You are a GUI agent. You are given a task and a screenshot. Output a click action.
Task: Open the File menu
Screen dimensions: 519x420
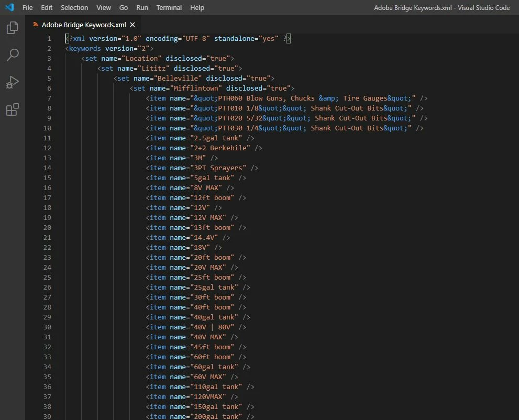[27, 8]
